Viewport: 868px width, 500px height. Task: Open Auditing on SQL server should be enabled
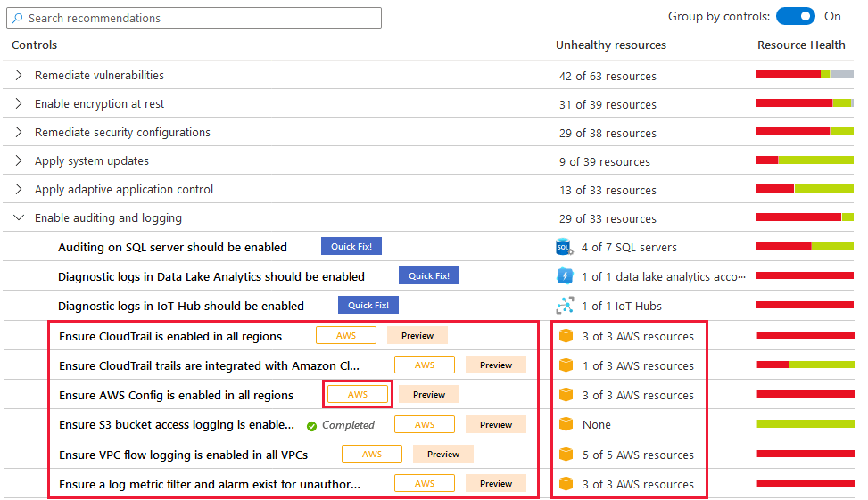pos(172,247)
